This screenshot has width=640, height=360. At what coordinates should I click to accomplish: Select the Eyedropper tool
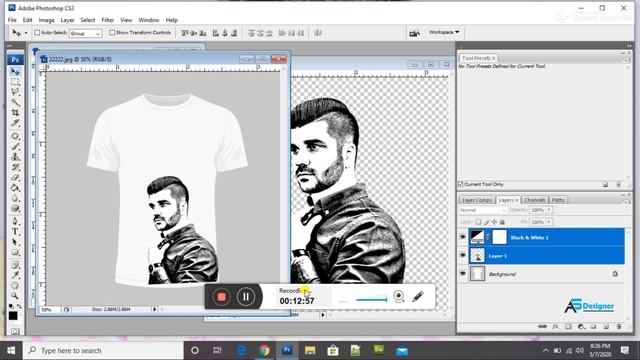[15, 275]
